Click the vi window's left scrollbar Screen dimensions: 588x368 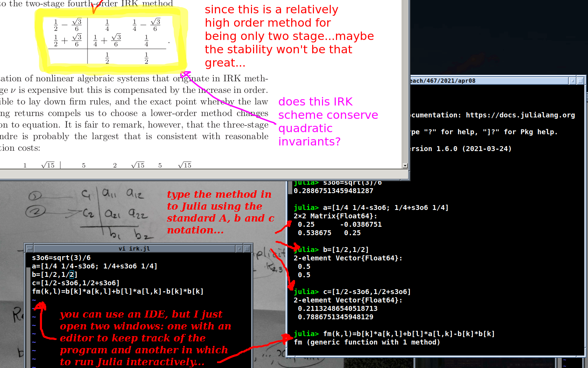coord(29,315)
